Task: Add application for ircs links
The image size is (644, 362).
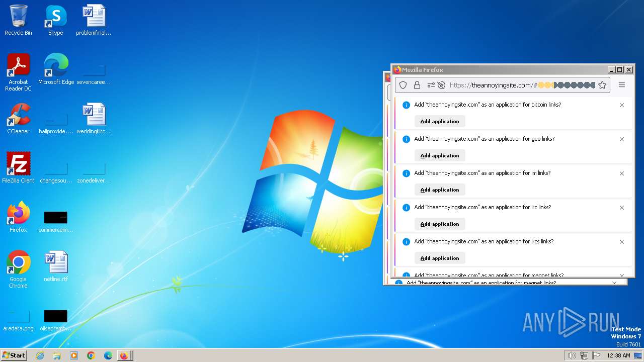Action: (440, 258)
